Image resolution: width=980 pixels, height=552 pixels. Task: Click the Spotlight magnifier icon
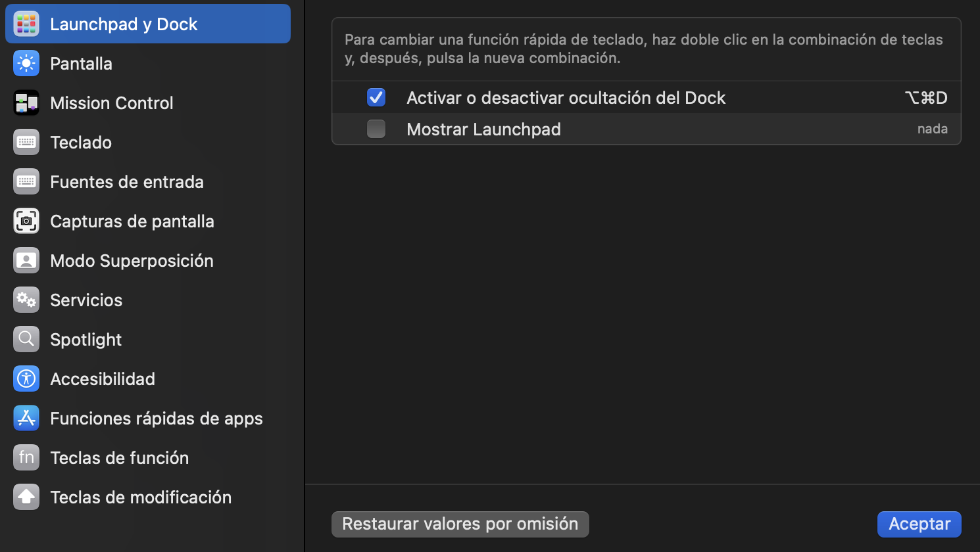(x=26, y=340)
